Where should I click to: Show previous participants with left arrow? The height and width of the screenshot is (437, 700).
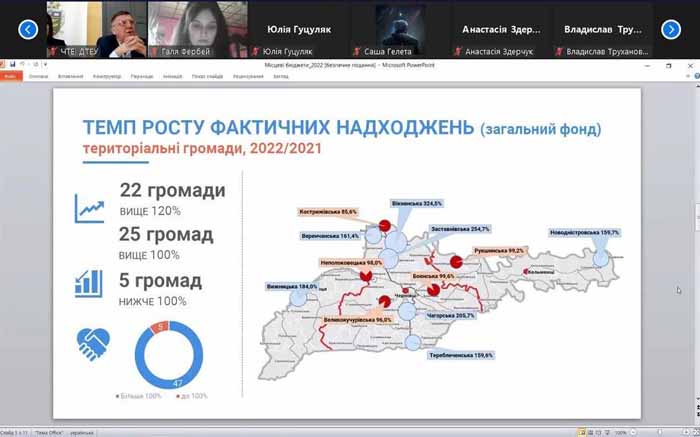point(28,30)
